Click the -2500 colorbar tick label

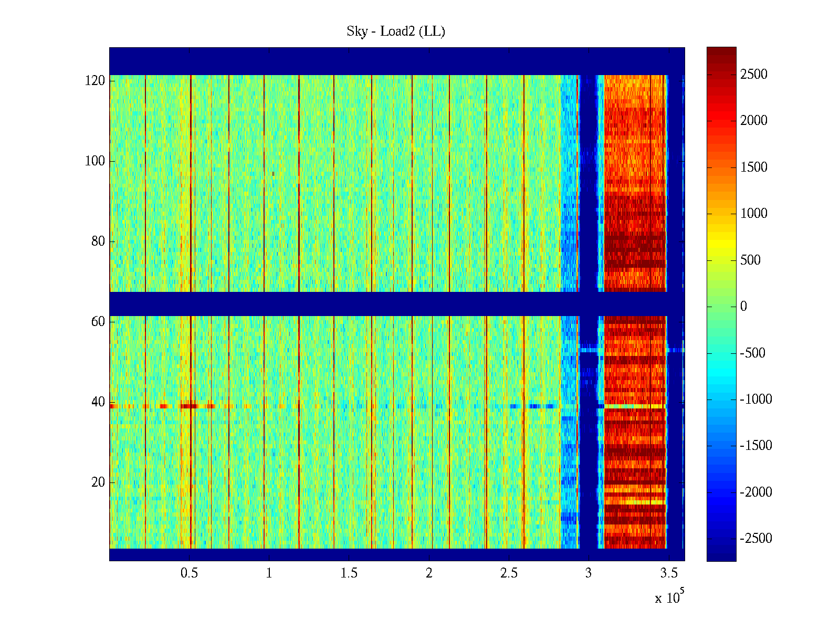pyautogui.click(x=755, y=539)
